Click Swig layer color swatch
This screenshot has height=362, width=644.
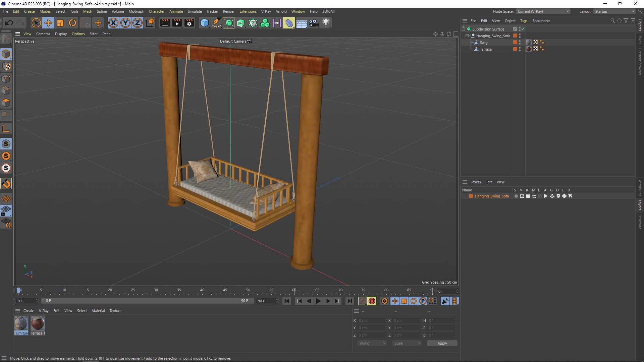pos(515,42)
